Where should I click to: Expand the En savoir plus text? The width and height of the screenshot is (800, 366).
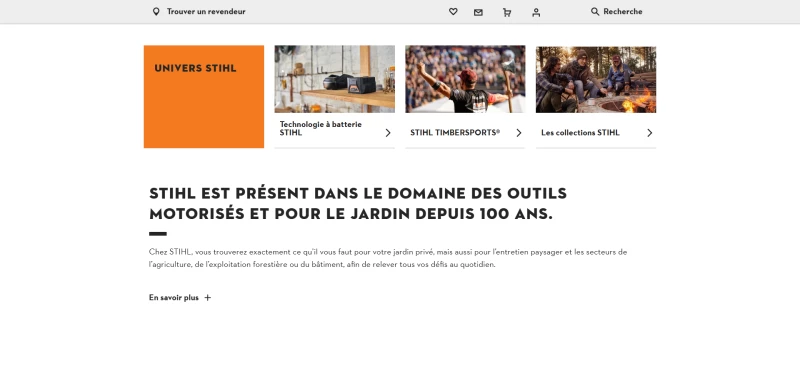(173, 298)
